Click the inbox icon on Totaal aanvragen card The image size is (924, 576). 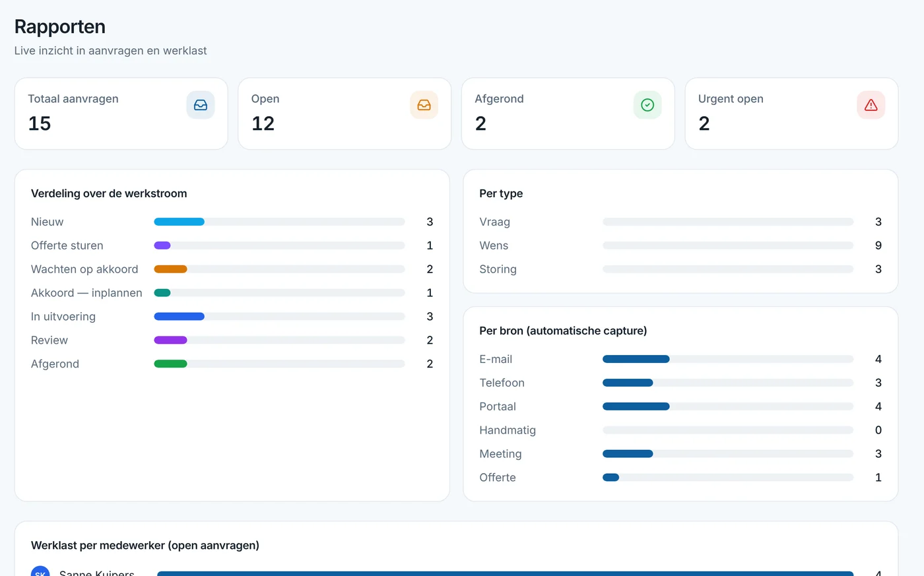tap(201, 105)
